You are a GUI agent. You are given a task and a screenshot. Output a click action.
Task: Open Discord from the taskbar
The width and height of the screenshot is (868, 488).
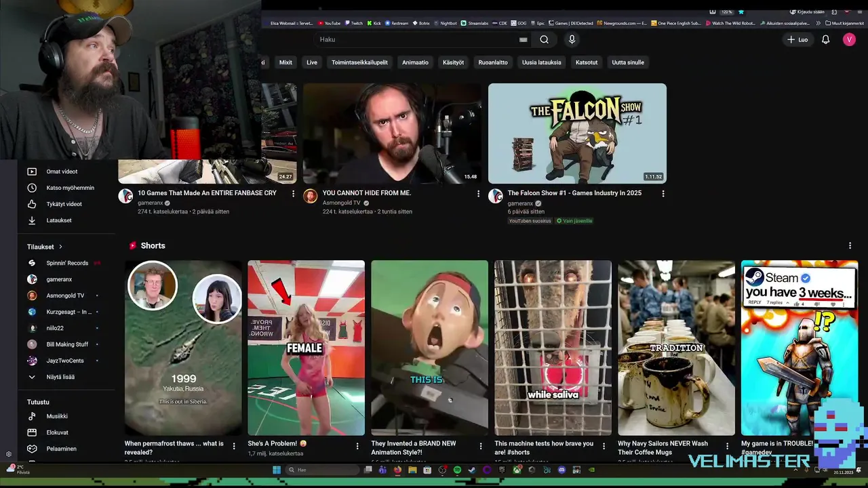coord(561,470)
